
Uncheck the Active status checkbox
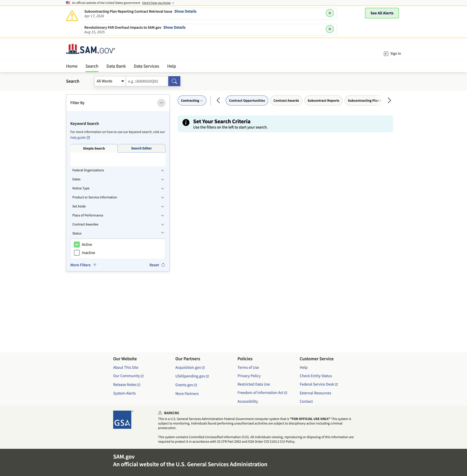coord(77,244)
